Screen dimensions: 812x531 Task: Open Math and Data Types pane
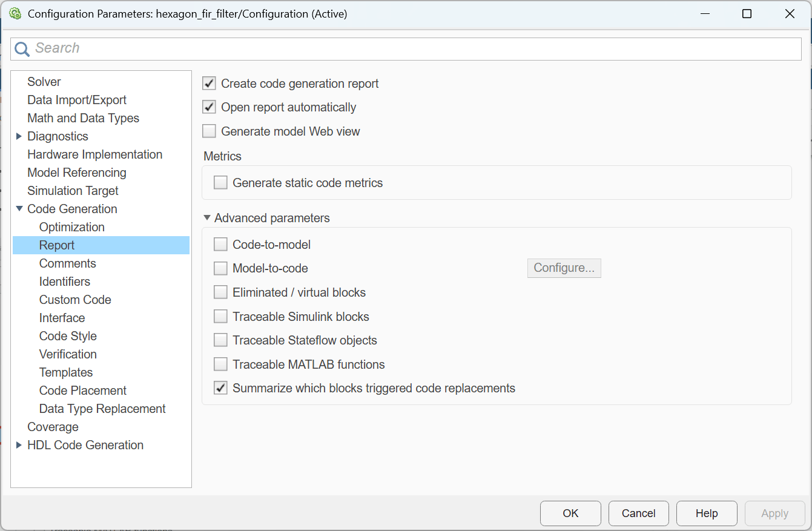coord(83,118)
